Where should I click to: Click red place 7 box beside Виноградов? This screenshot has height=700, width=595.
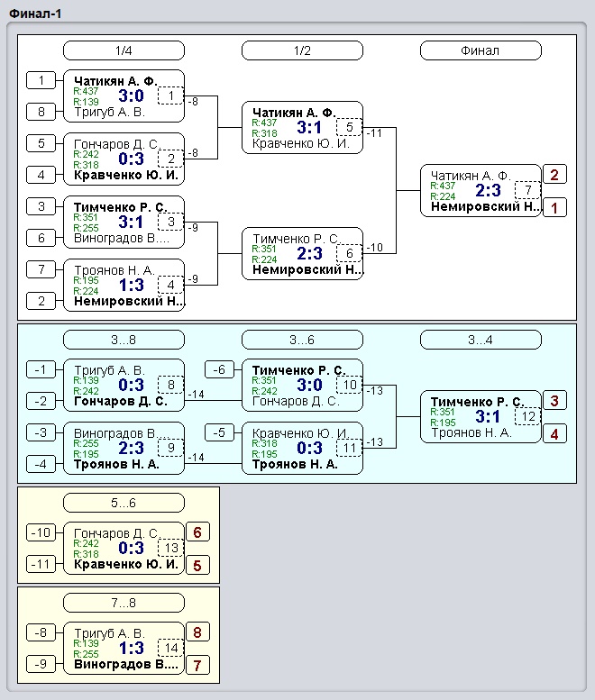tap(197, 665)
